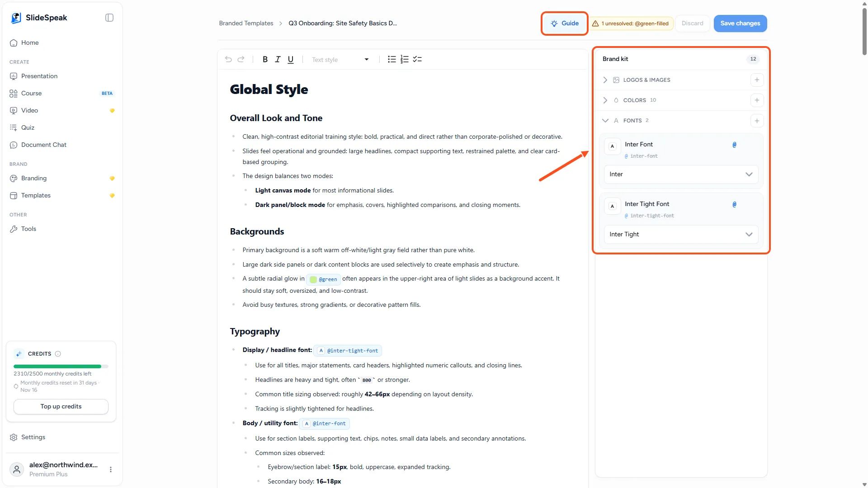Click the @green color chip in text
This screenshot has width=868, height=488.
323,279
